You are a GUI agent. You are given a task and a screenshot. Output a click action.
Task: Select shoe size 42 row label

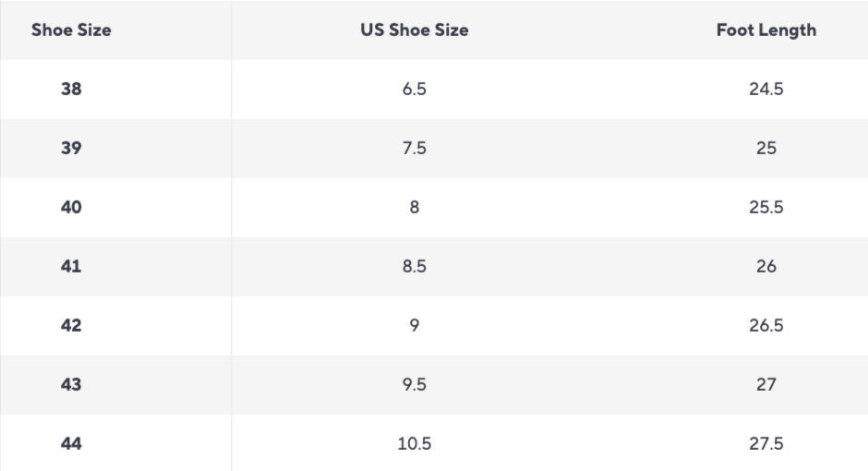(x=71, y=325)
